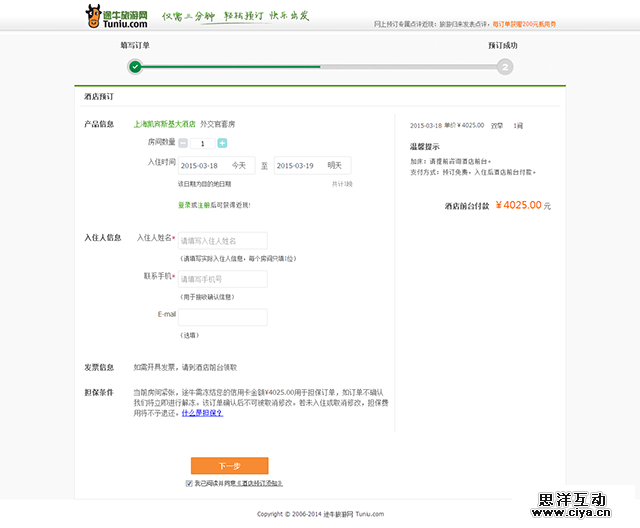The image size is (640, 528).
Task: Toggle the agreement checkbox below 下一步
Action: click(x=189, y=483)
